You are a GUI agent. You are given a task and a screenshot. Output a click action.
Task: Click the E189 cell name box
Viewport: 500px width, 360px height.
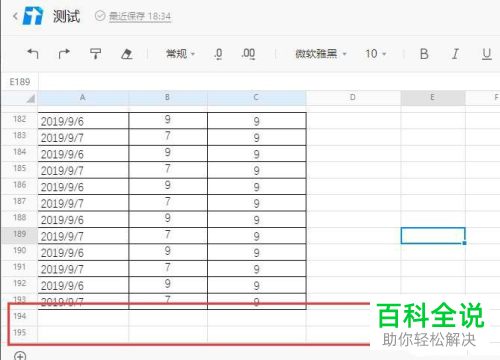[x=20, y=82]
